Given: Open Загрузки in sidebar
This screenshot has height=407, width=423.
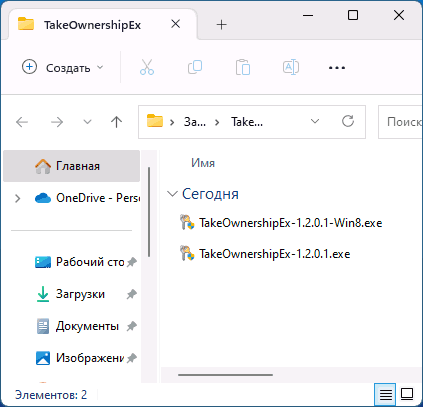Looking at the screenshot, I should pos(70,294).
